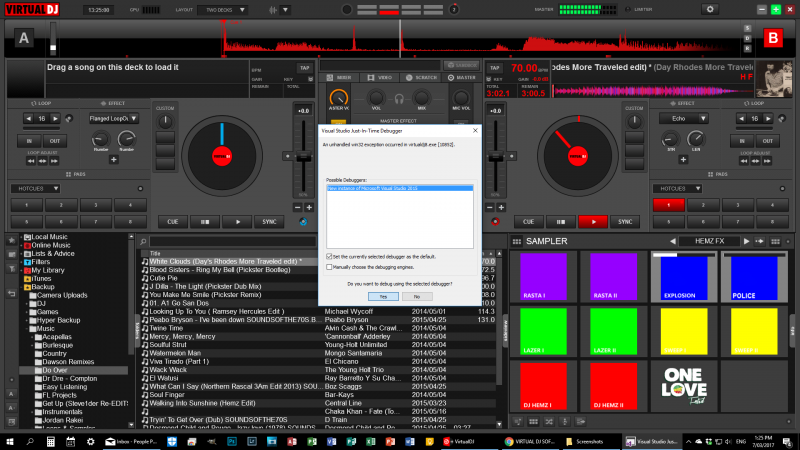Add effect slot plus on deck A

[x=113, y=160]
